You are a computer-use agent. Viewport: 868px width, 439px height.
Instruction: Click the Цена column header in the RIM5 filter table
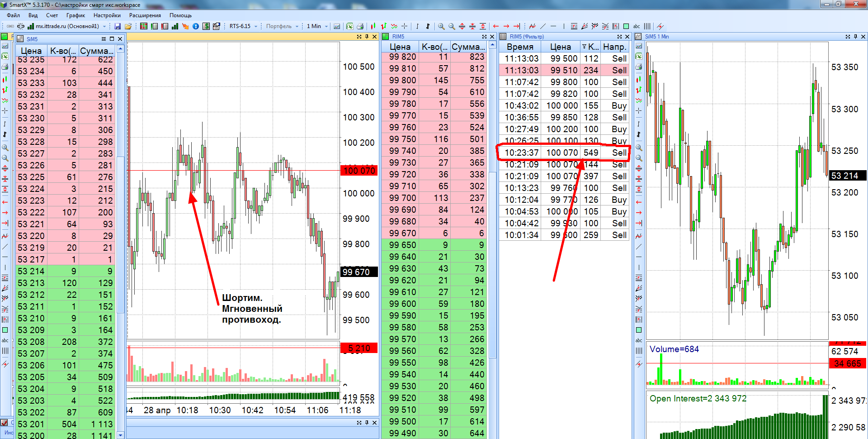(x=561, y=47)
